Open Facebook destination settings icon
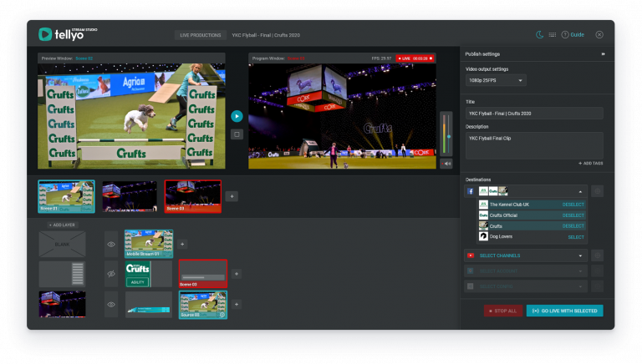 pos(598,191)
